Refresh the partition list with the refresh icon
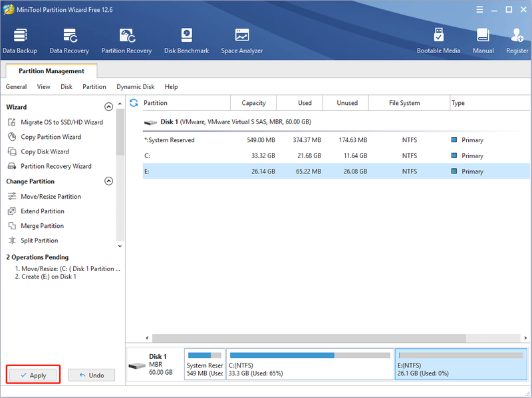 coord(134,103)
